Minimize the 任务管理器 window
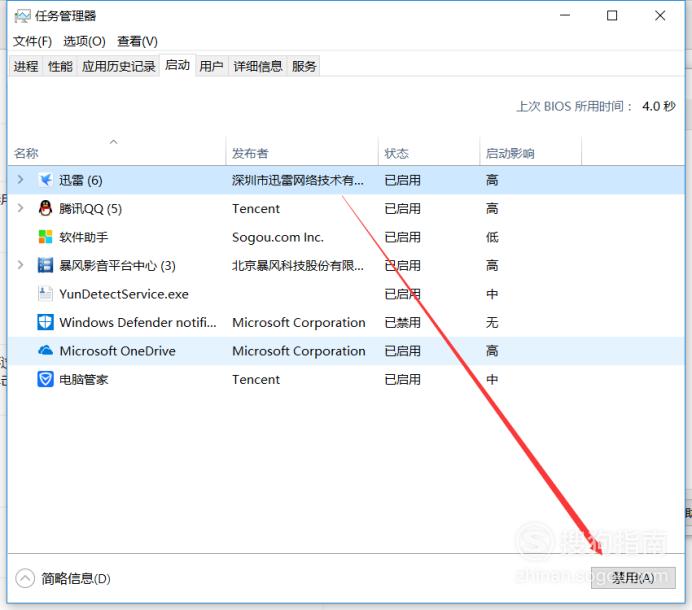 565,16
